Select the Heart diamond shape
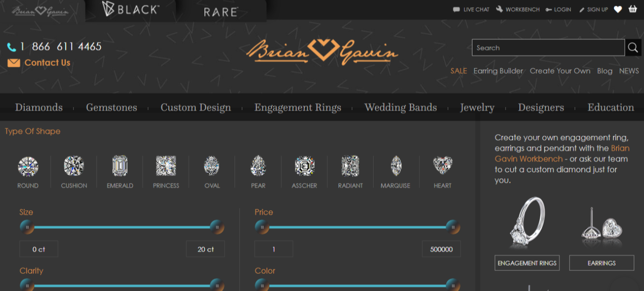The height and width of the screenshot is (291, 644). pyautogui.click(x=442, y=172)
